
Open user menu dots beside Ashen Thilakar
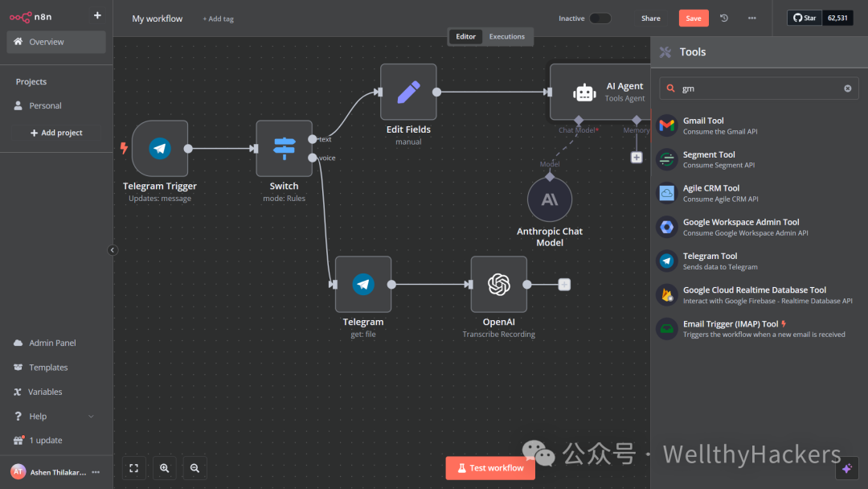[96, 472]
